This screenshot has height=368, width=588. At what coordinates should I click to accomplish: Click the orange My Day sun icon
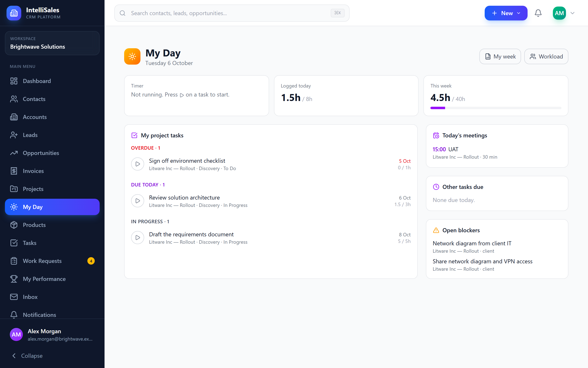tap(132, 56)
